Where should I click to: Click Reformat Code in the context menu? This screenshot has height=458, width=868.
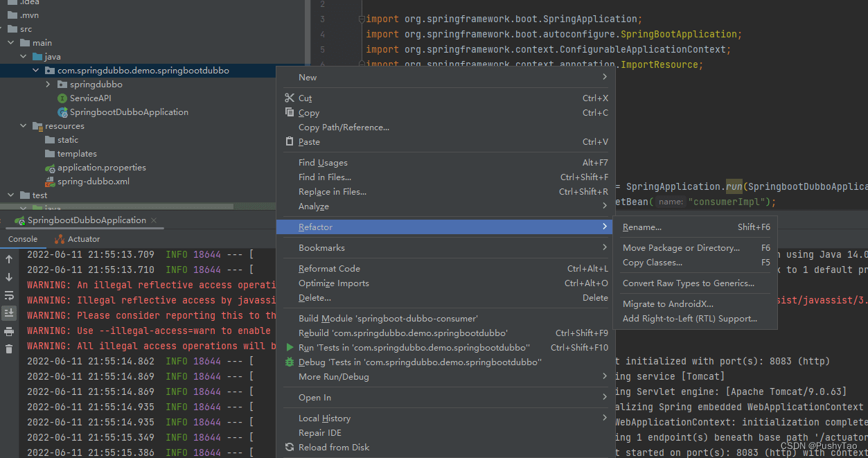point(329,269)
